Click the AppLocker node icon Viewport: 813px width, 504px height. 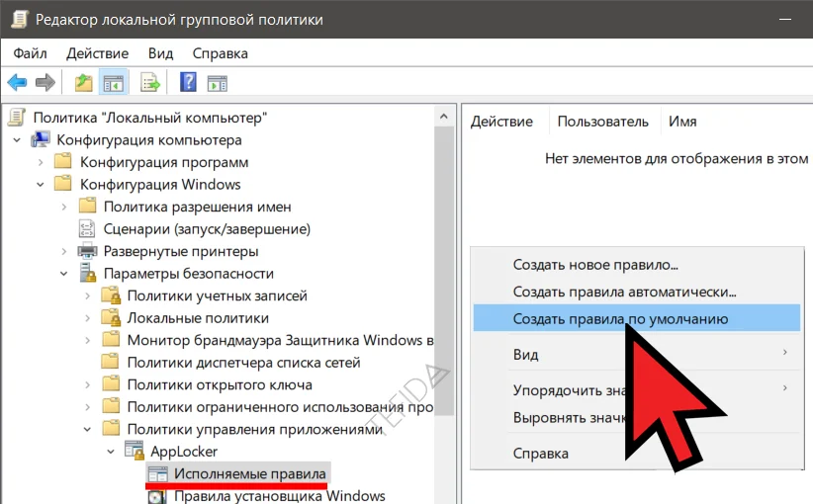[135, 451]
